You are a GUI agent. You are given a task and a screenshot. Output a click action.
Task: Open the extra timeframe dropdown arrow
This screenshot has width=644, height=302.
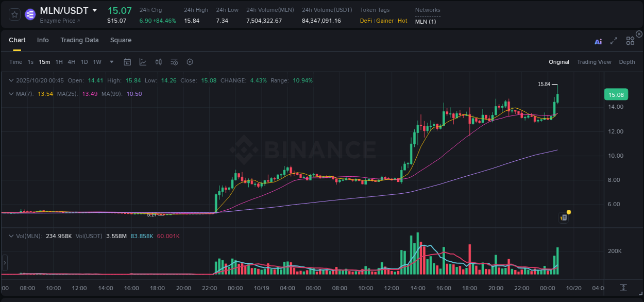coord(111,62)
